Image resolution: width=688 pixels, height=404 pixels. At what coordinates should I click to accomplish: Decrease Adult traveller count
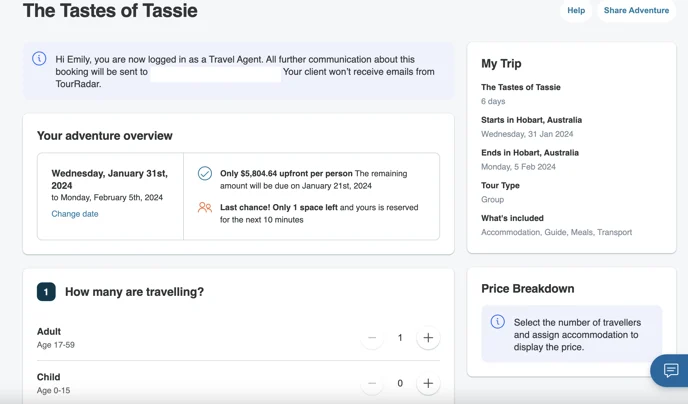[x=372, y=338]
